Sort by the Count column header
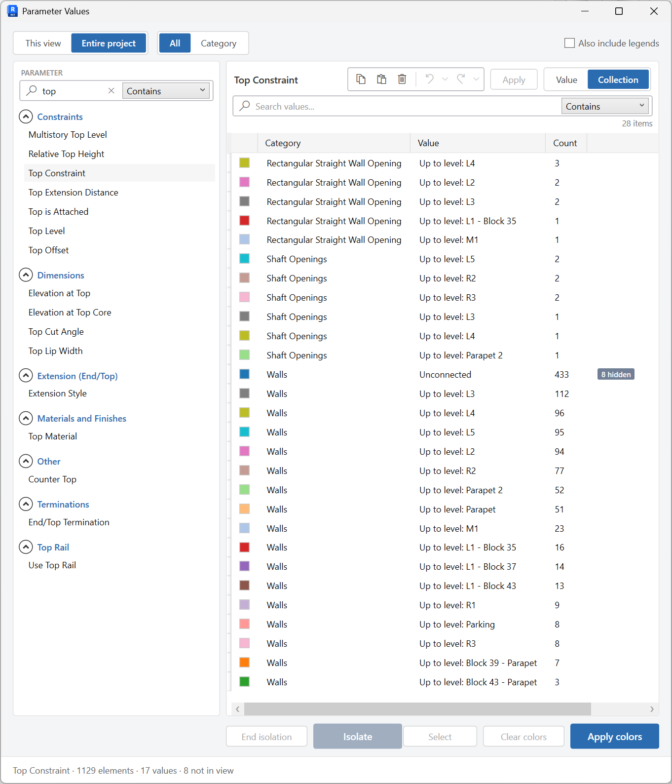Screen dimensions: 672x784 pyautogui.click(x=566, y=143)
